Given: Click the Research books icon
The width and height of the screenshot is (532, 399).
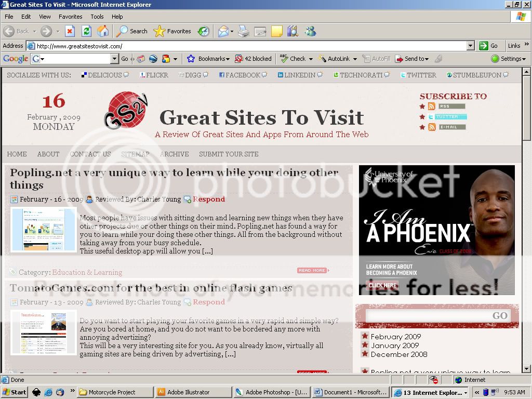Looking at the screenshot, I should [x=292, y=32].
